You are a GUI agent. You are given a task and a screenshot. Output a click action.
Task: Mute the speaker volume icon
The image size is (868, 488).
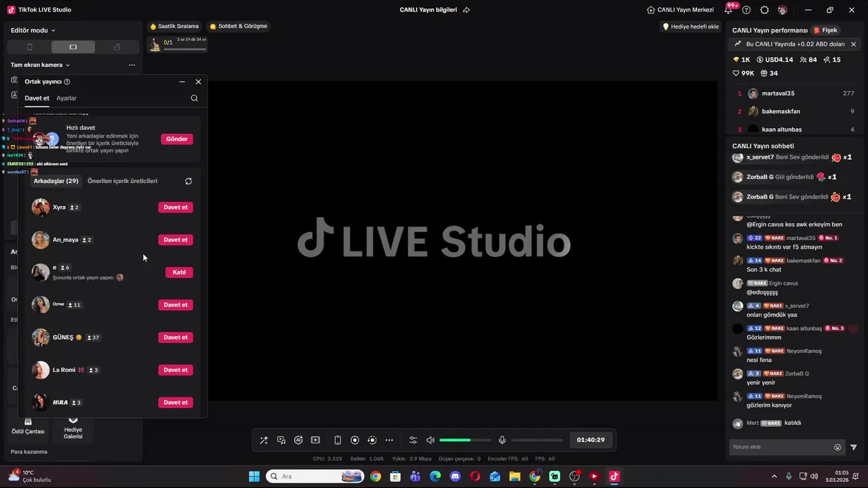pyautogui.click(x=430, y=440)
